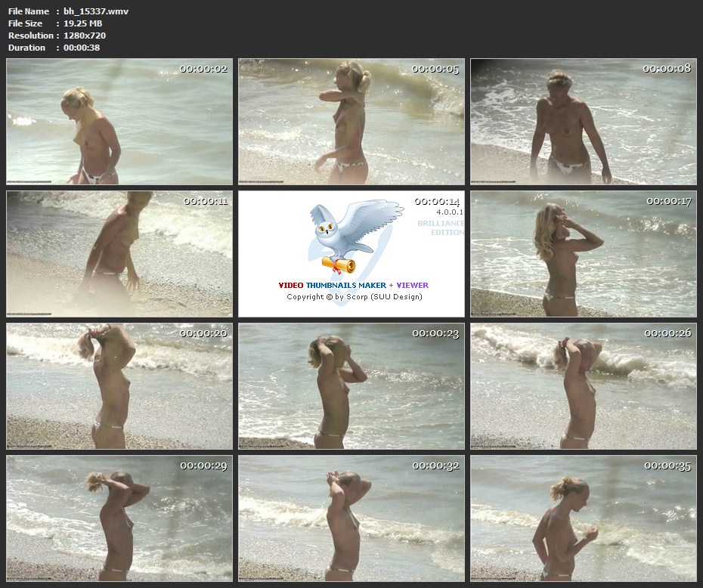The height and width of the screenshot is (588, 703).
Task: Click the thumbnail at 00:00:29
Action: click(119, 518)
